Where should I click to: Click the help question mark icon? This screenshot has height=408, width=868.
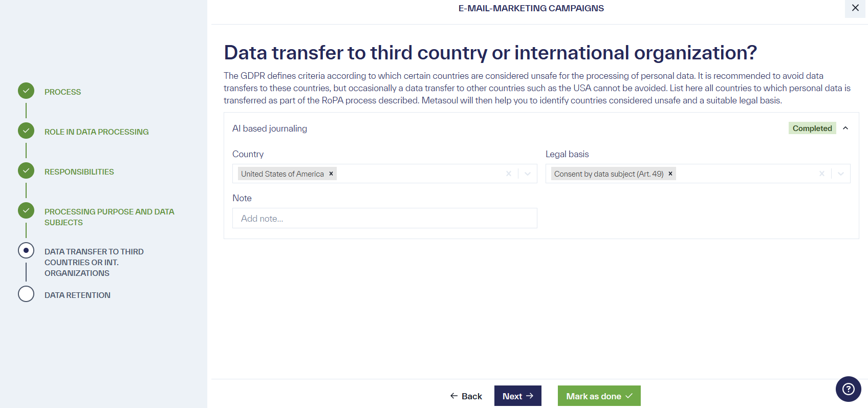tap(848, 389)
